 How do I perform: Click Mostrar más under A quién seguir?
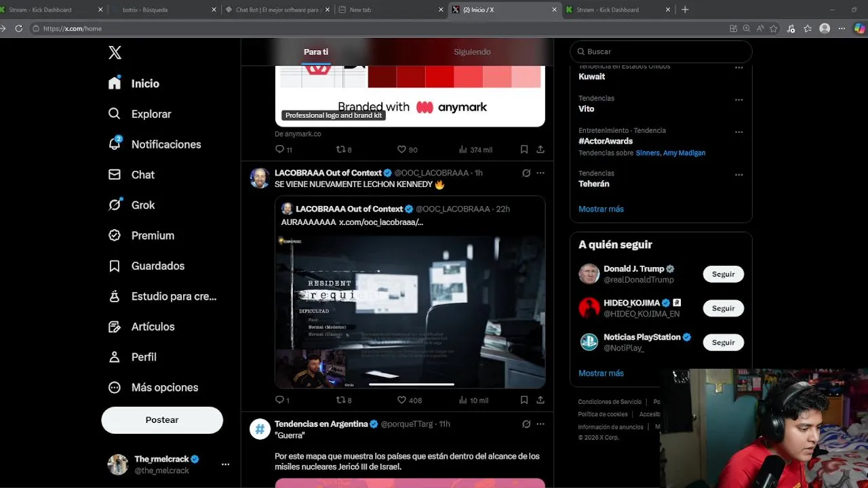click(601, 373)
